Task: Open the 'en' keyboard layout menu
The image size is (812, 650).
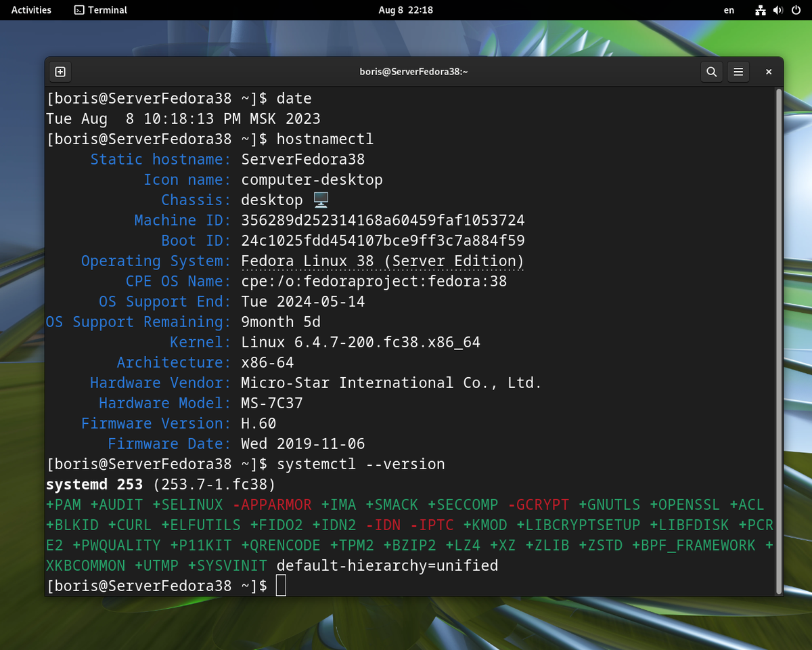Action: coord(729,10)
